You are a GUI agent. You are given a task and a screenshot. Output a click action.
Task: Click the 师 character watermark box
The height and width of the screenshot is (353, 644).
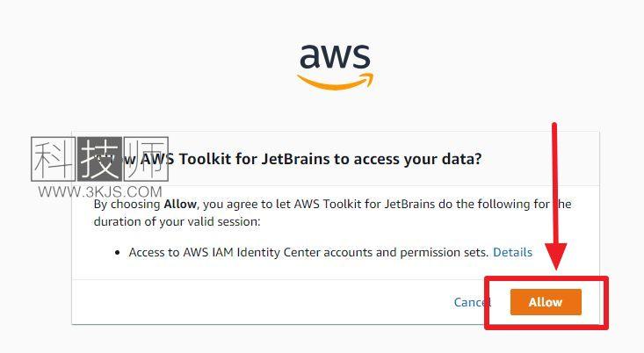tap(146, 159)
